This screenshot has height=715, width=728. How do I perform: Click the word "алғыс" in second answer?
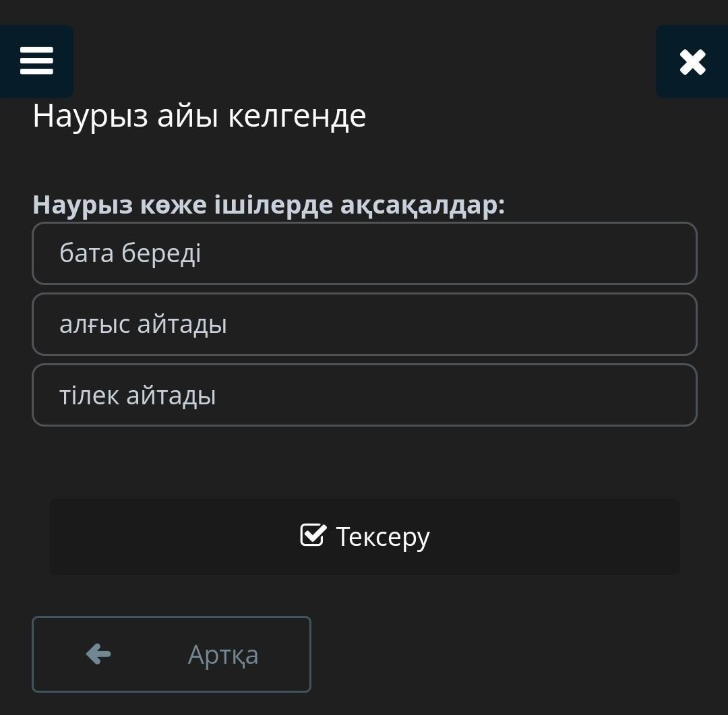94,325
